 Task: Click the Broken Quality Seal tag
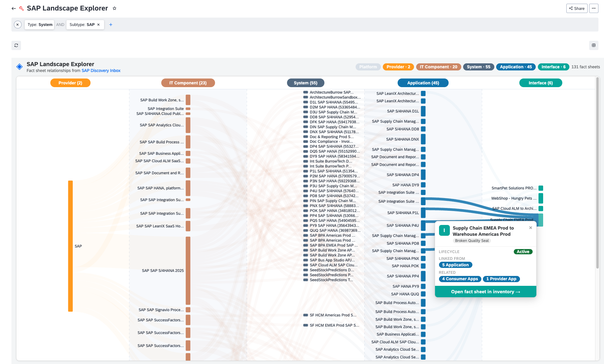pyautogui.click(x=472, y=241)
